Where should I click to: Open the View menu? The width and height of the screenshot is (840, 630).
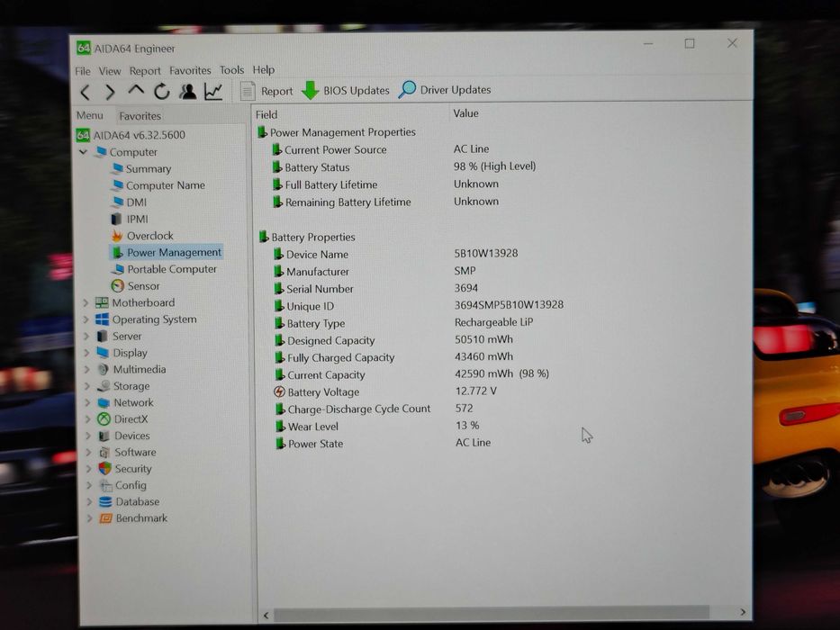click(110, 71)
